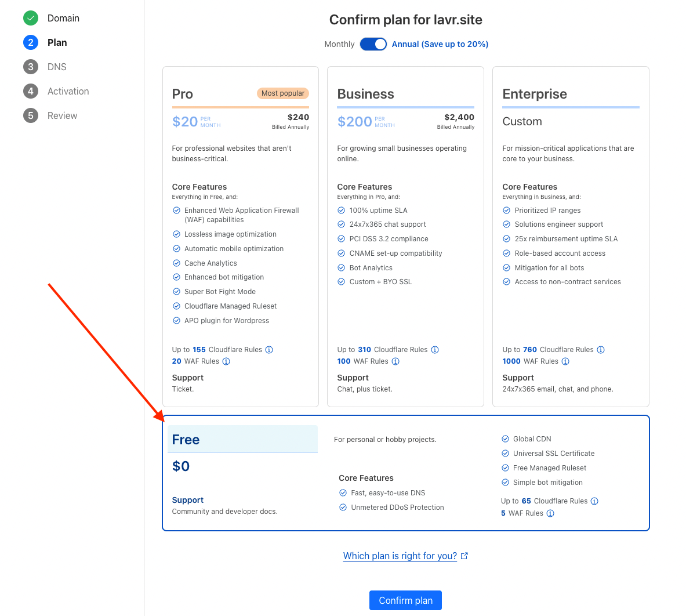Open info icon next to 5 WAF Rules

click(550, 513)
